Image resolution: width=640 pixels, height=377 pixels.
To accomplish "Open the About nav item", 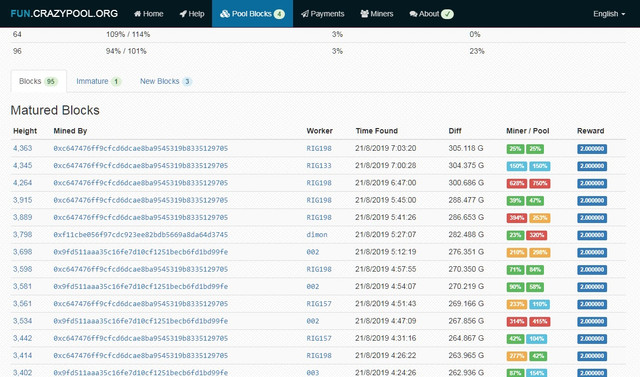I will pos(431,14).
